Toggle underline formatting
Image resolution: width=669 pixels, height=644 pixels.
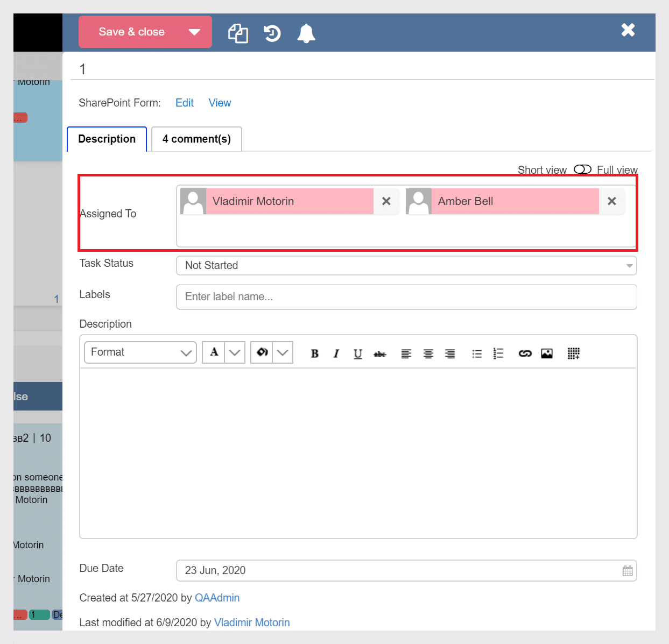coord(358,353)
